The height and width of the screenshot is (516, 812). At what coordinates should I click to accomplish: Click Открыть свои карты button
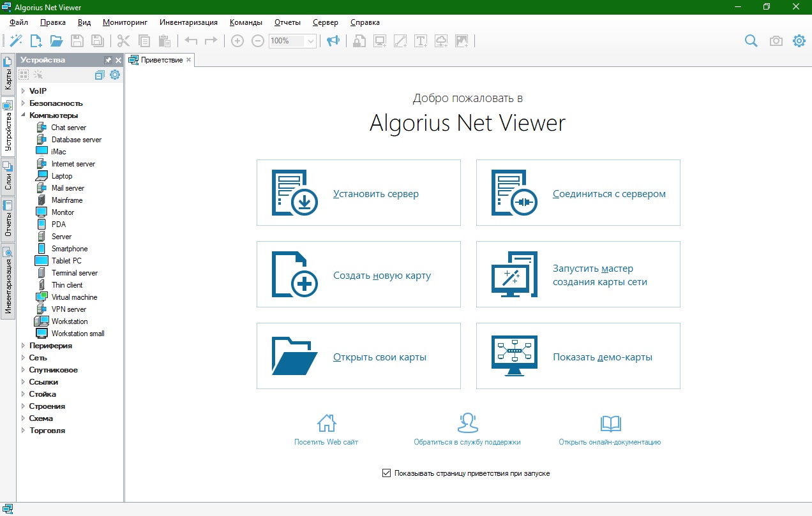pos(359,356)
